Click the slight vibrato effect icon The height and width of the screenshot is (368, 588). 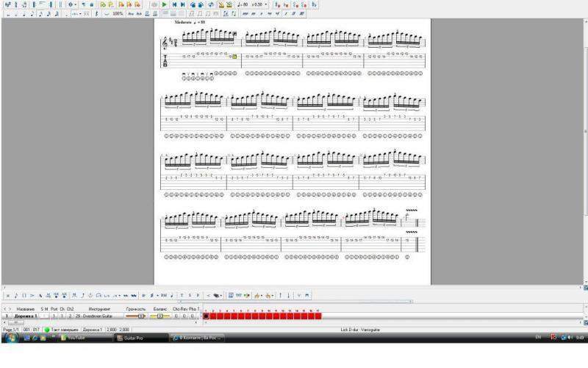tap(125, 296)
